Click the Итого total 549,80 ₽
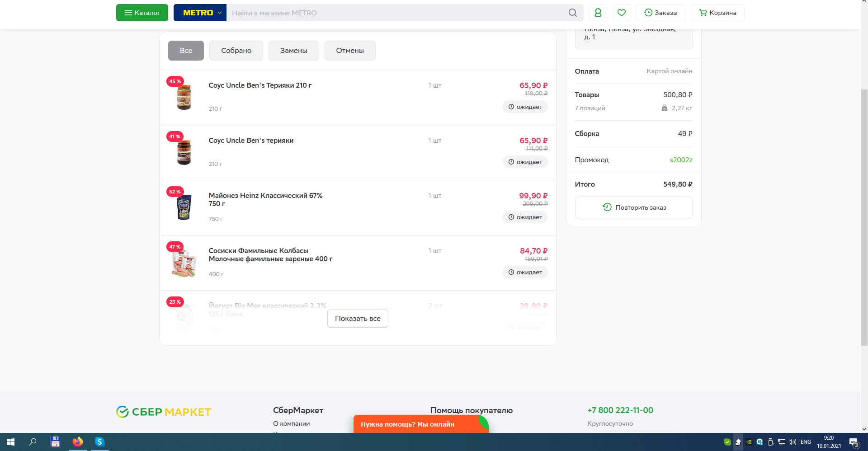The height and width of the screenshot is (451, 868). [678, 184]
